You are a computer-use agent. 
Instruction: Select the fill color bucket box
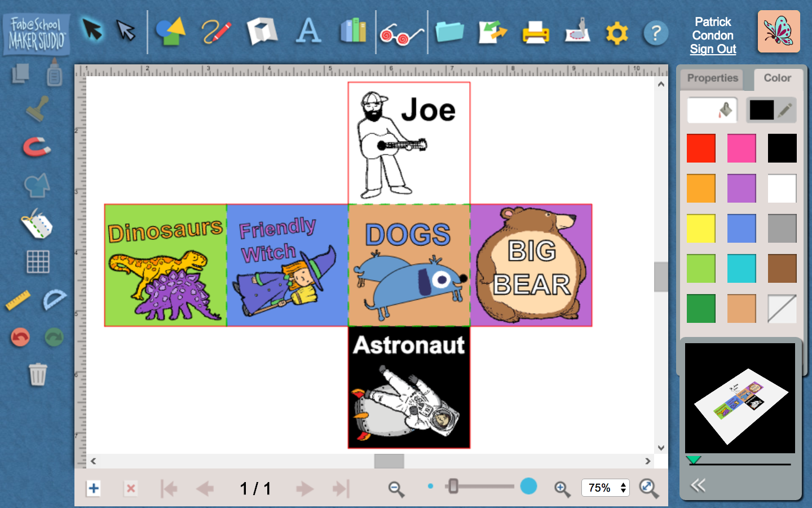pyautogui.click(x=712, y=110)
